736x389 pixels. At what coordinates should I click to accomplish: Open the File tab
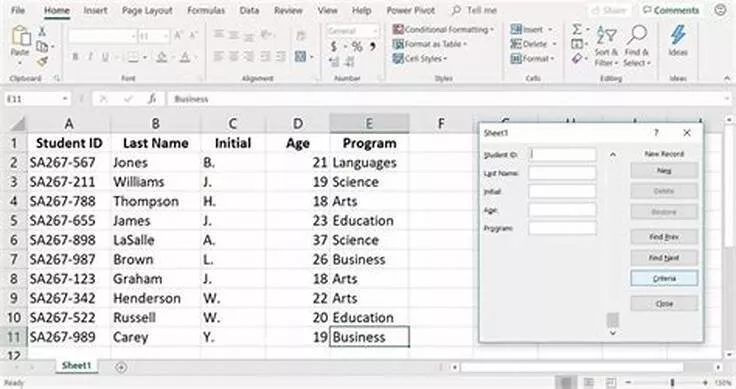(x=18, y=10)
